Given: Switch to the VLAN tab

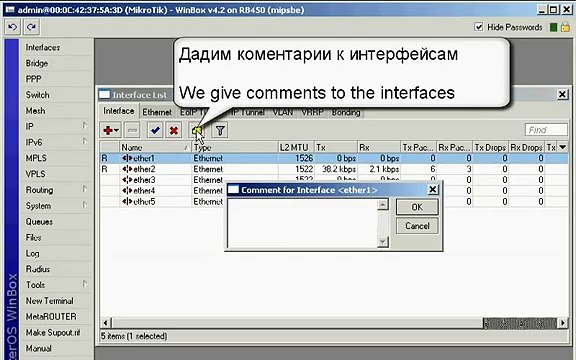Looking at the screenshot, I should click(282, 112).
